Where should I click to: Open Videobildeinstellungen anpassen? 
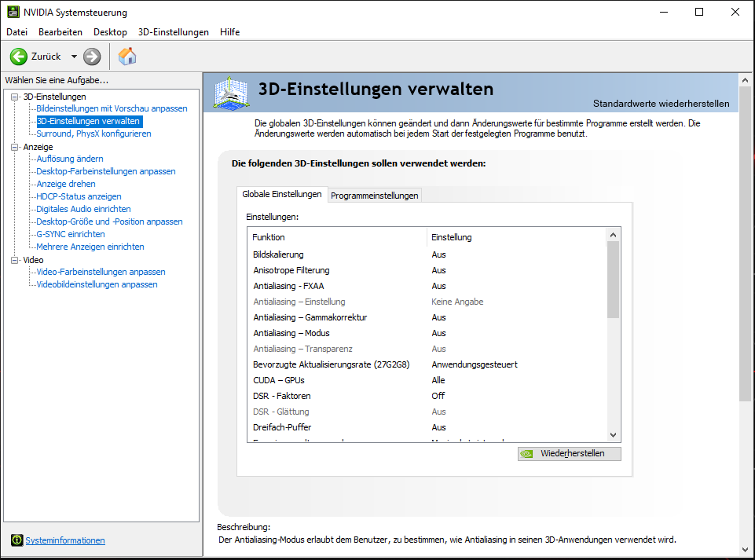point(97,284)
